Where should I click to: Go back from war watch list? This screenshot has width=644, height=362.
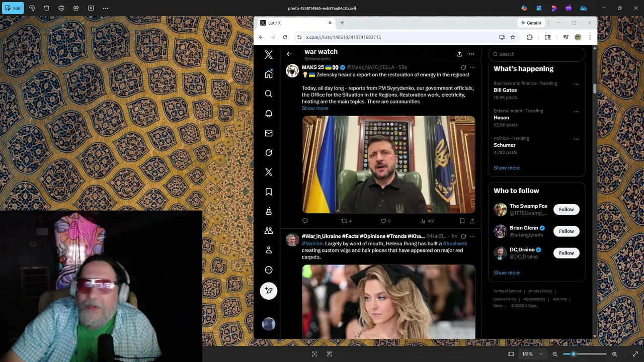click(289, 54)
